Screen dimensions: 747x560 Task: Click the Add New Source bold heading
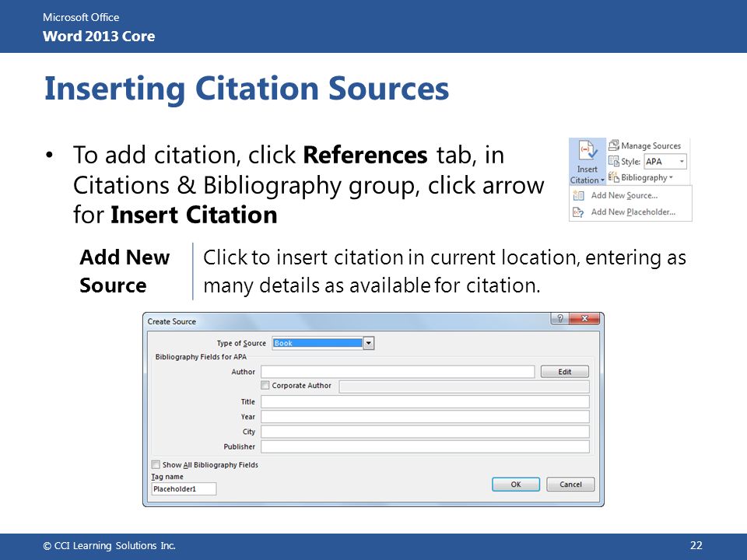point(124,271)
